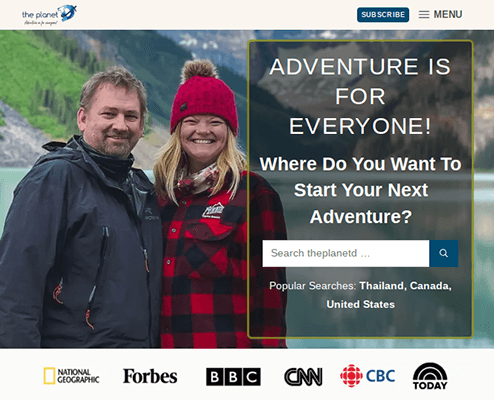Click the CBC logo

[368, 376]
